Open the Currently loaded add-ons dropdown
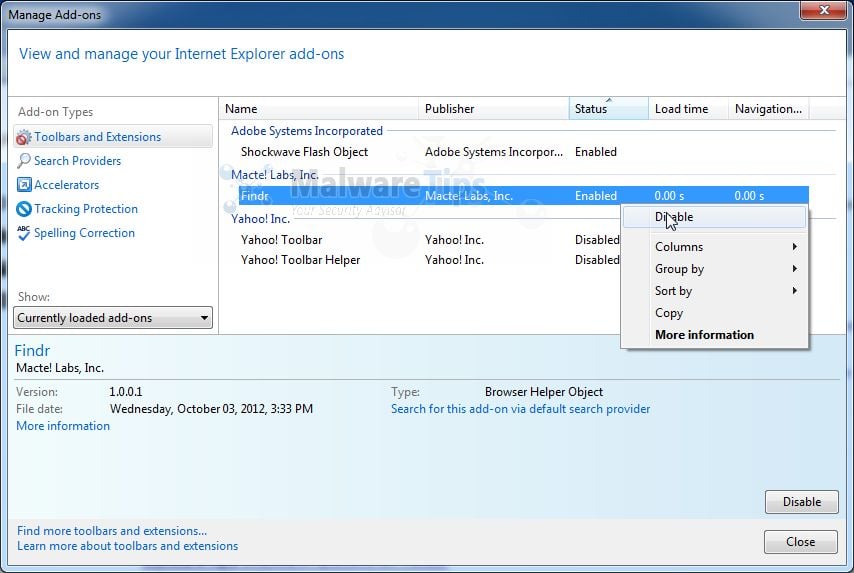 click(113, 318)
